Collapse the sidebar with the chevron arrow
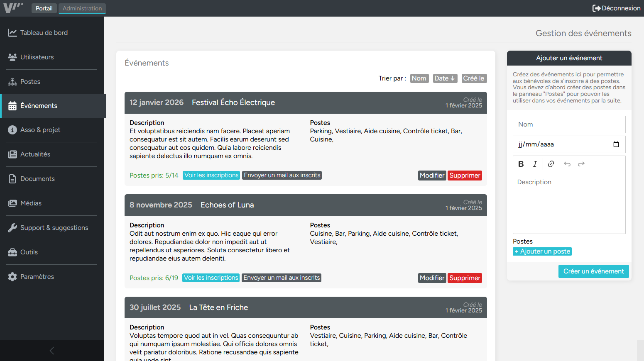This screenshot has height=361, width=644. coord(51,350)
